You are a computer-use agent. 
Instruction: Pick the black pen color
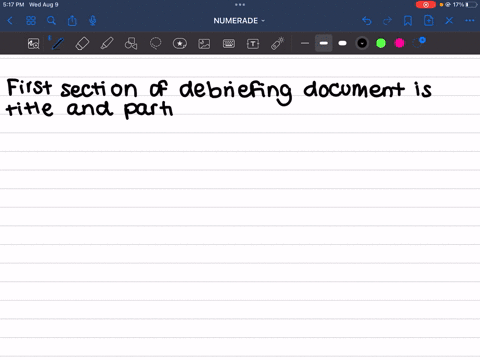click(362, 43)
